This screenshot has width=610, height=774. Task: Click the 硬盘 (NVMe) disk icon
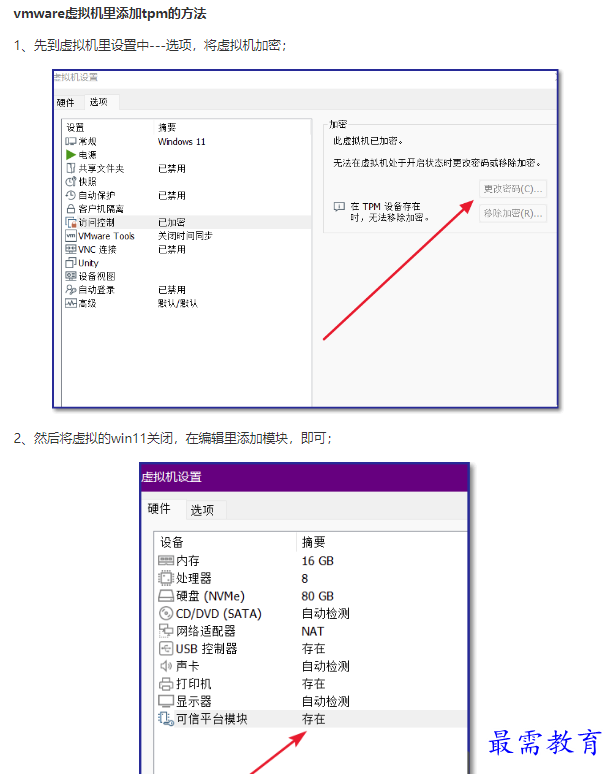(166, 596)
